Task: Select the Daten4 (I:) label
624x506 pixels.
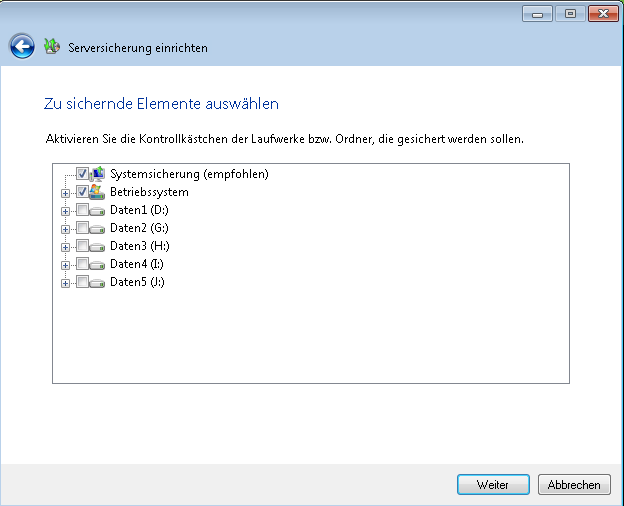Action: (137, 264)
